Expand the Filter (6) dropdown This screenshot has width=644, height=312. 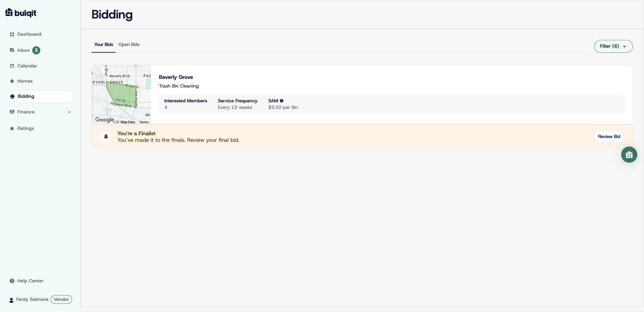point(613,46)
